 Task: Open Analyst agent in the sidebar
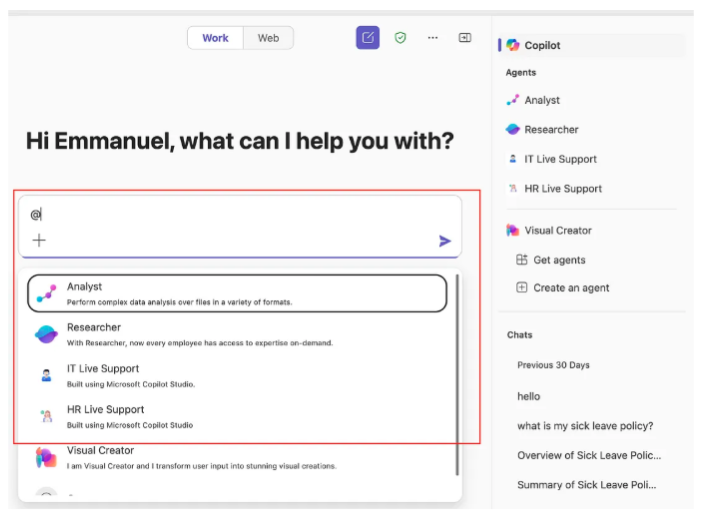pos(541,100)
